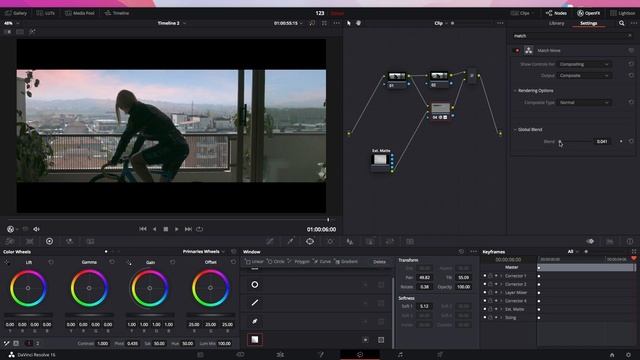Collapse the Global Blend section
This screenshot has width=640, height=360.
[515, 129]
